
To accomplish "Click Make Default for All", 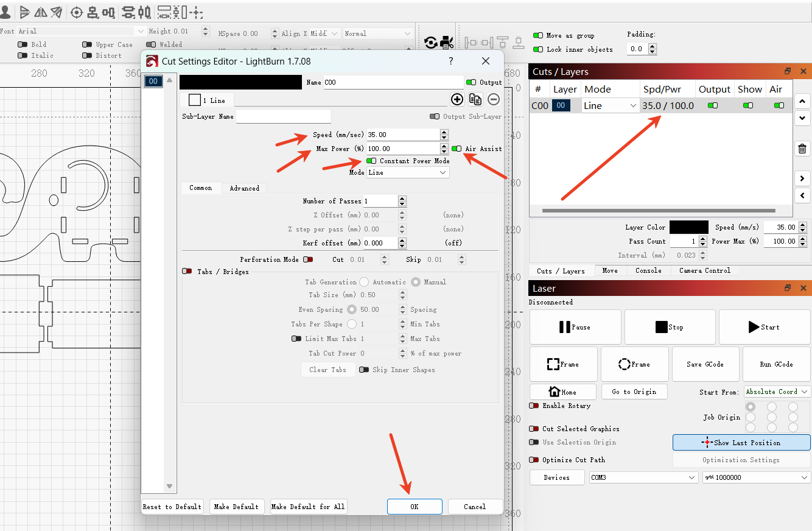I will pos(308,507).
